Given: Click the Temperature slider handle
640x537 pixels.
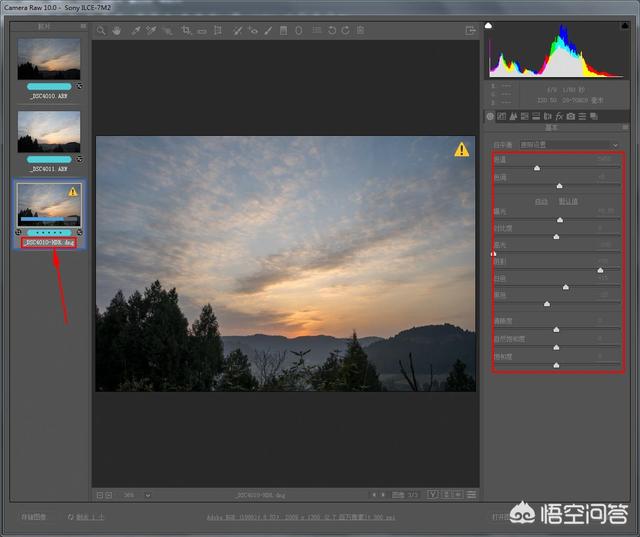Looking at the screenshot, I should (x=537, y=168).
